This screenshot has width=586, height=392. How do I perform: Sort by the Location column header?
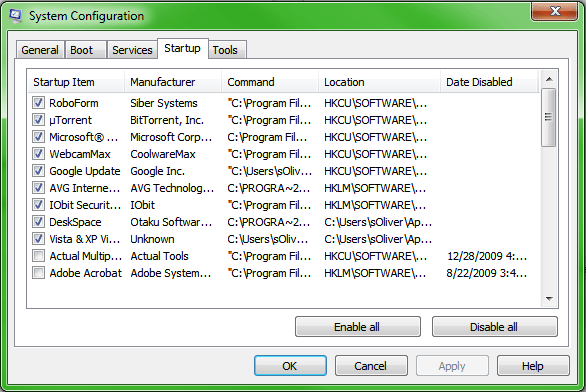[x=379, y=82]
